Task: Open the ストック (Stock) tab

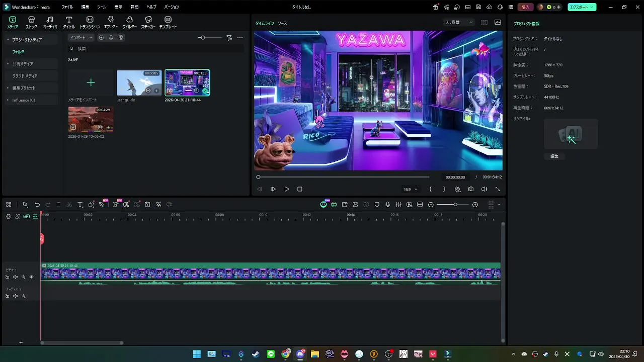Action: pyautogui.click(x=31, y=22)
